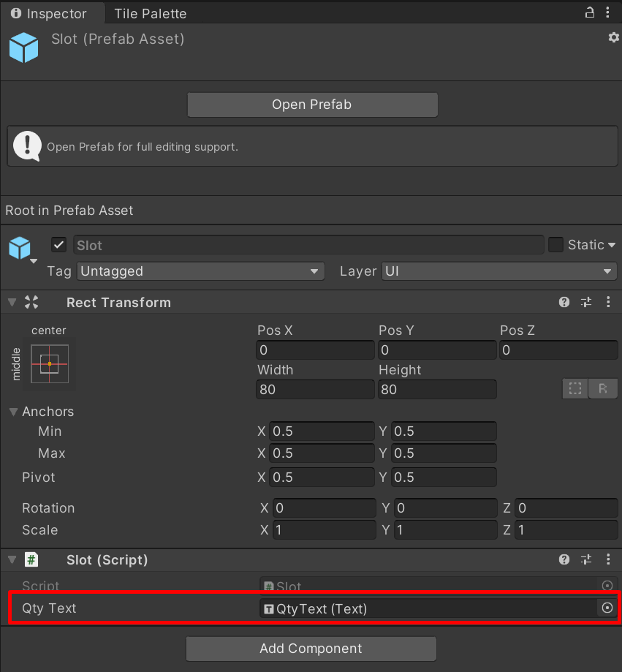Click the Pivot Y field
This screenshot has height=672, width=622.
tap(444, 477)
